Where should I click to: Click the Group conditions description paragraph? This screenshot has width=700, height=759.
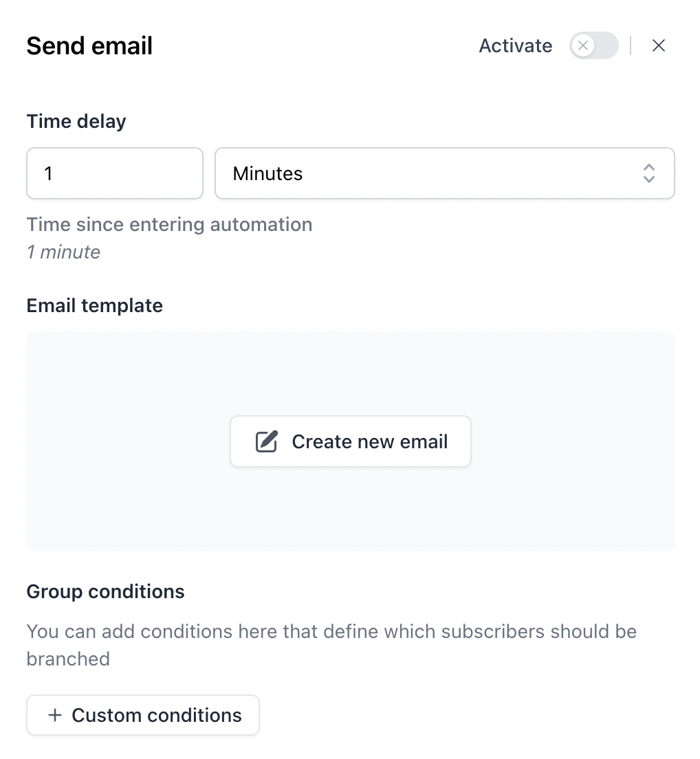(x=331, y=646)
